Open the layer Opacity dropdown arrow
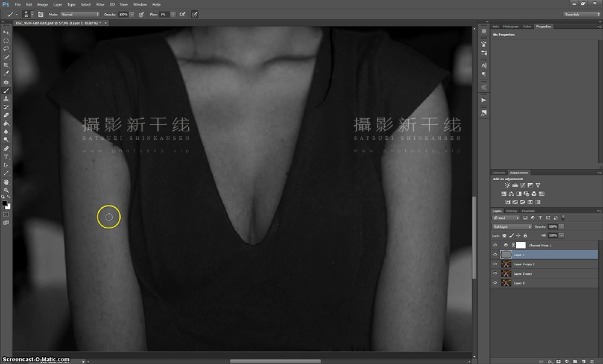Image resolution: width=603 pixels, height=364 pixels. coord(561,227)
